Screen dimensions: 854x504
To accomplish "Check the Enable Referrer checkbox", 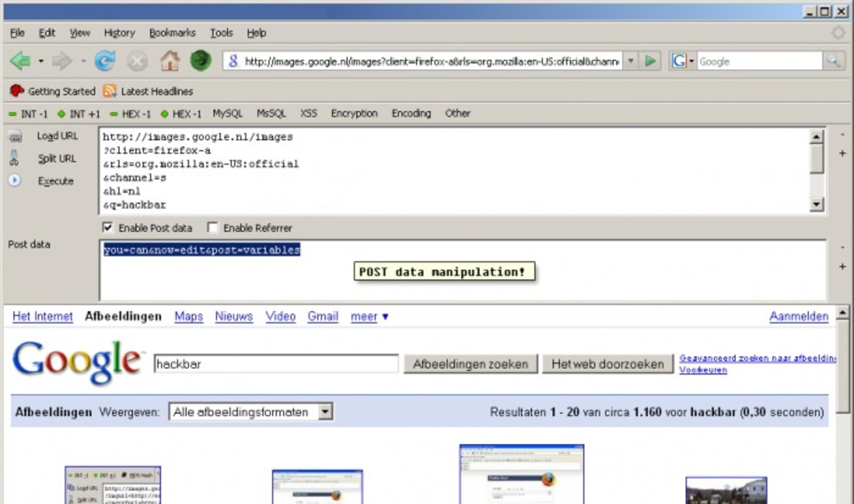I will point(213,227).
